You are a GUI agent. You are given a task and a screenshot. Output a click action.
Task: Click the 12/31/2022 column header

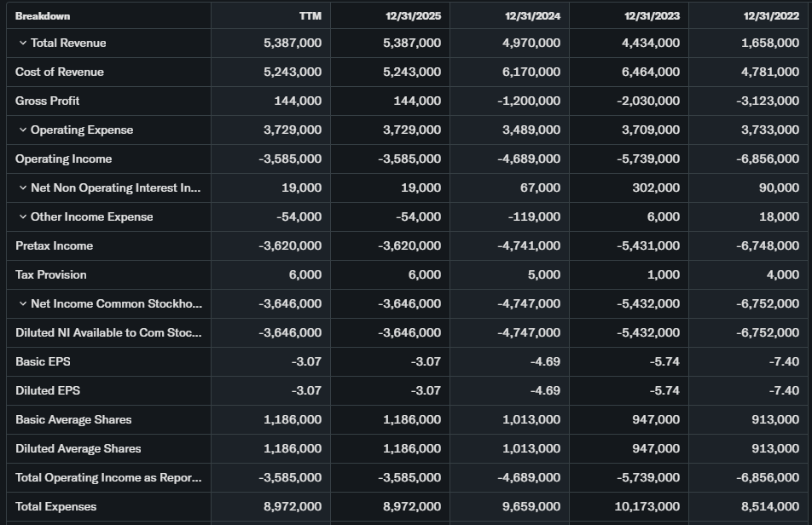pos(771,16)
